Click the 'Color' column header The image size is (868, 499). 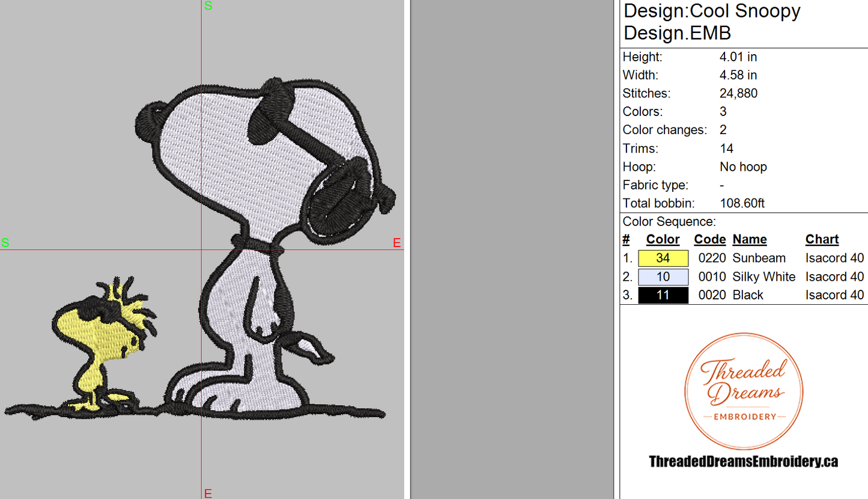click(x=663, y=239)
